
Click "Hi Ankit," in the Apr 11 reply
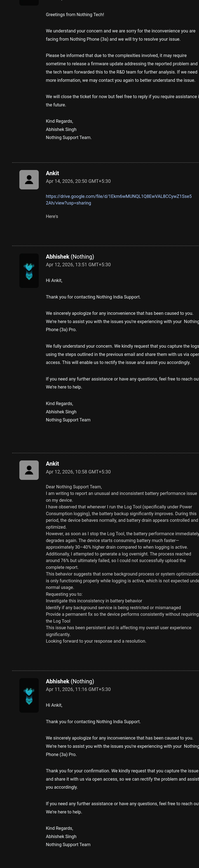click(x=54, y=705)
